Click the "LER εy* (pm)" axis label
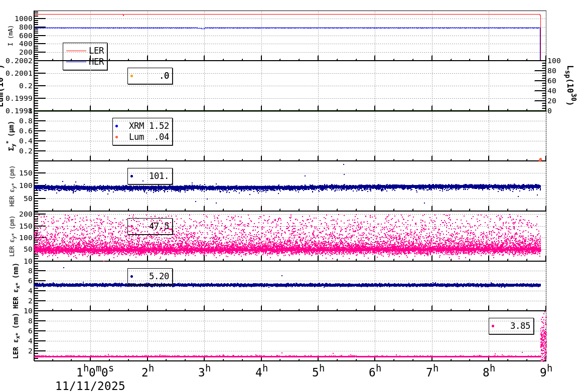582x392 pixels. click(x=12, y=236)
